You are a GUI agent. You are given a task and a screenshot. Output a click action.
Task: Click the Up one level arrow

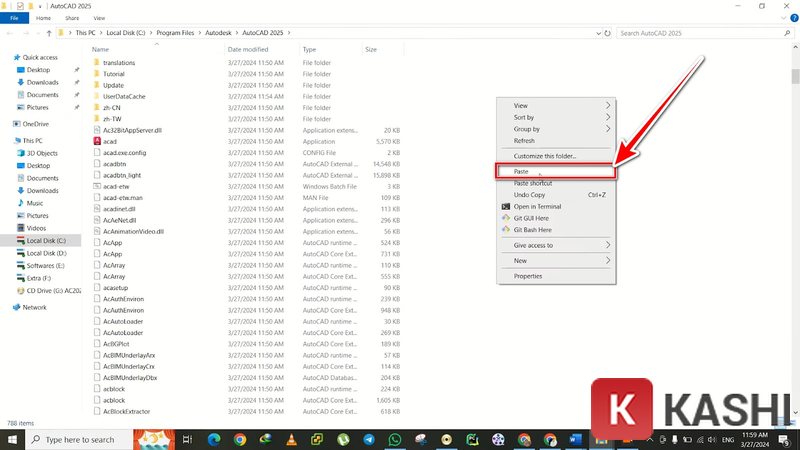(47, 33)
